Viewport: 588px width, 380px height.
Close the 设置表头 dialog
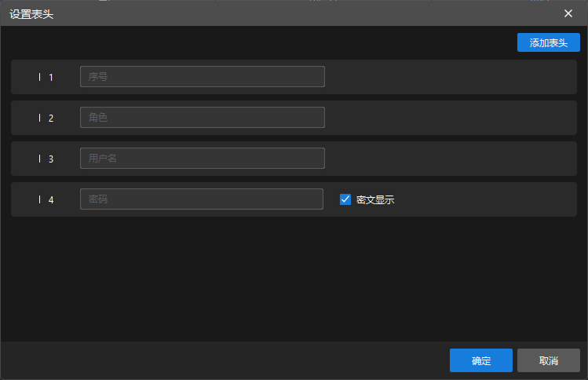coord(568,13)
